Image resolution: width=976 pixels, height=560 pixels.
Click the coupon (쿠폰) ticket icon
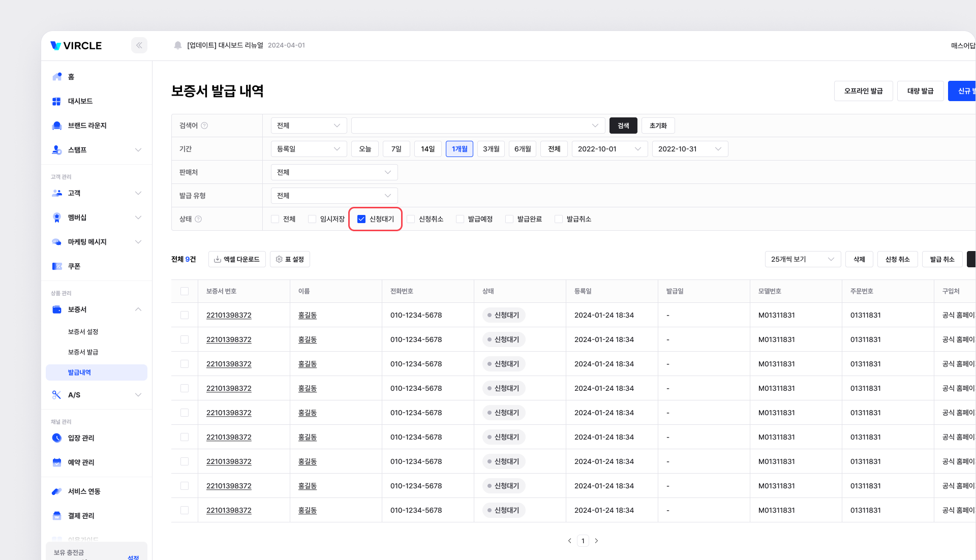[57, 266]
